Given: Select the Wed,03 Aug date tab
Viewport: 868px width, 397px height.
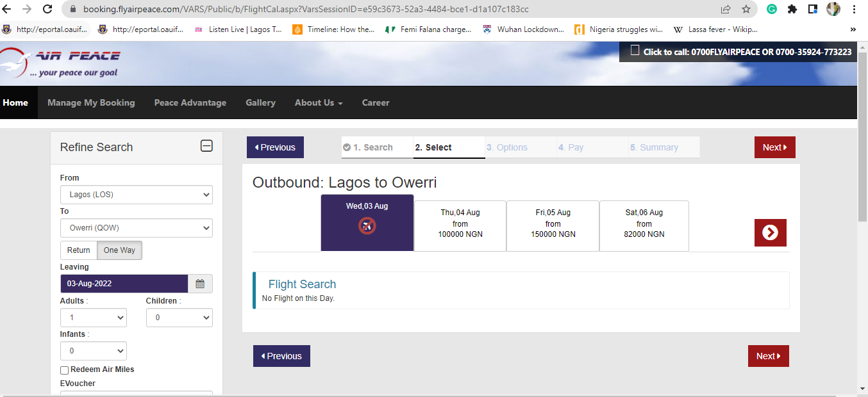Looking at the screenshot, I should [367, 223].
